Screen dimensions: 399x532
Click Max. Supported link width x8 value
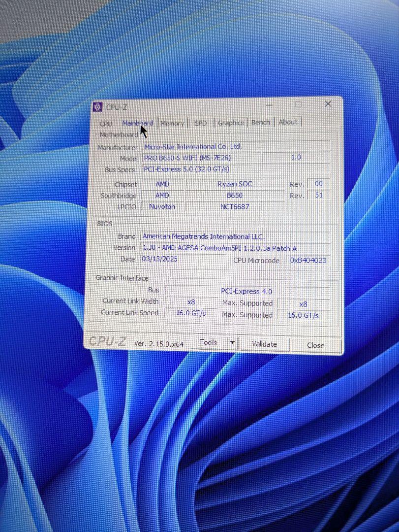point(303,304)
